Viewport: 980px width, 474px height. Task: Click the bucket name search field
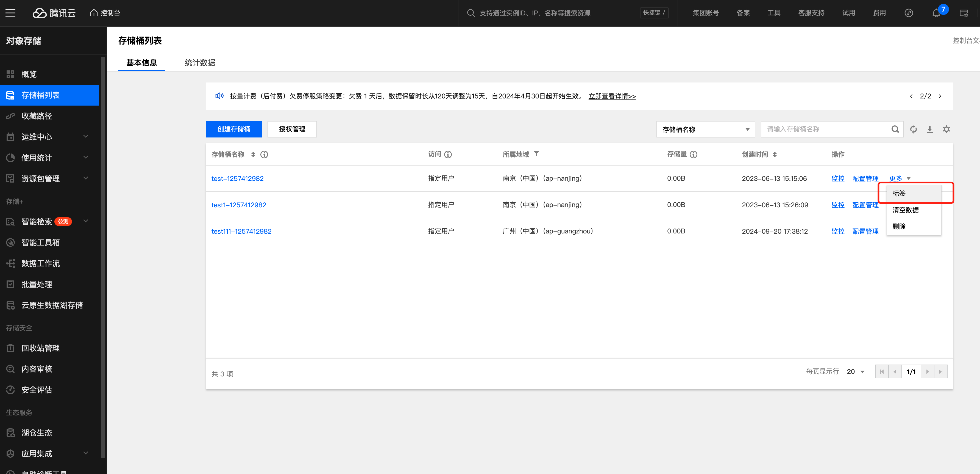point(826,129)
